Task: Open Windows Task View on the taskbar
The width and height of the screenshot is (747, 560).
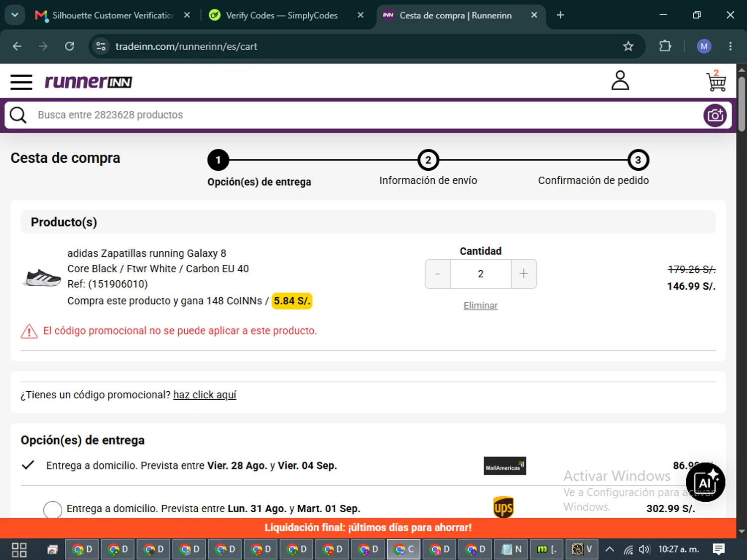Action: tap(19, 550)
